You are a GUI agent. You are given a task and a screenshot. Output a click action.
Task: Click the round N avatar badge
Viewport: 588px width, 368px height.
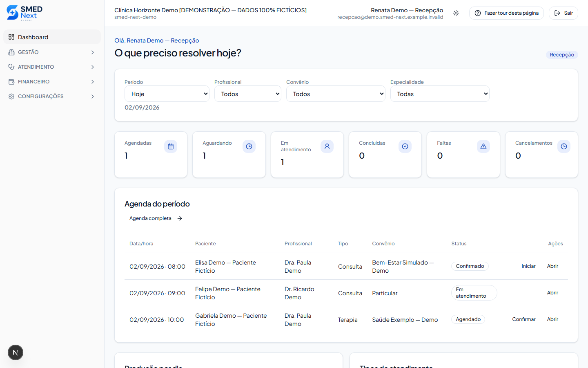pyautogui.click(x=16, y=352)
